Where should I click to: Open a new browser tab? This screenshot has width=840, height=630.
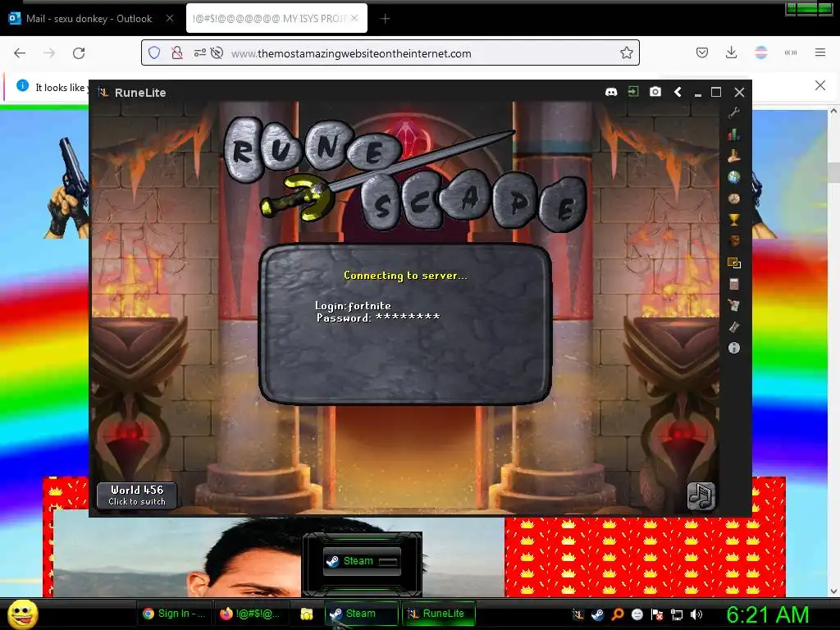click(x=385, y=19)
